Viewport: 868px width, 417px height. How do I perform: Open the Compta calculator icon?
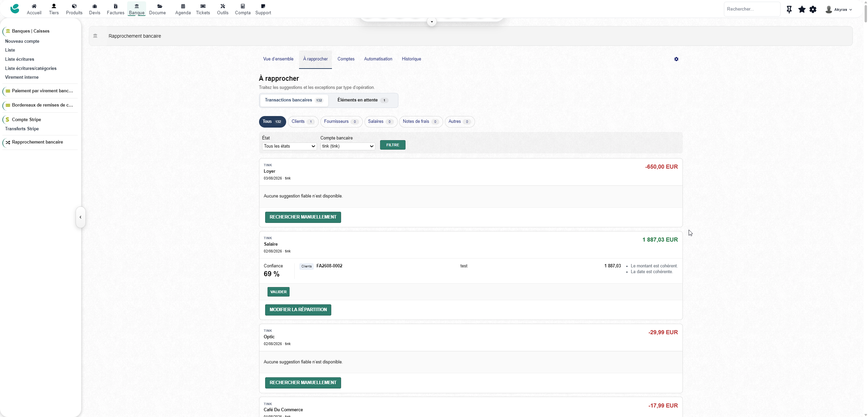tap(243, 6)
